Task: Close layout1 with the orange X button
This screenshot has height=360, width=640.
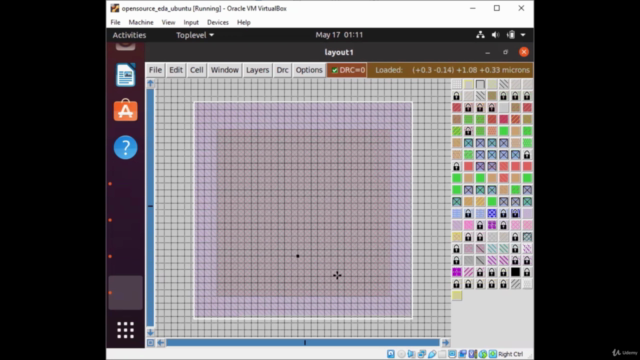Action: 524,52
